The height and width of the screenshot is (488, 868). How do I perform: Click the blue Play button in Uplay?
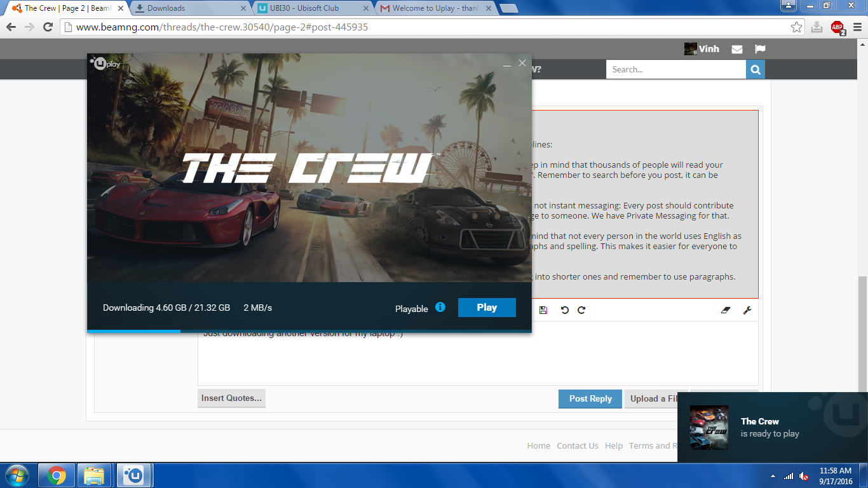(x=487, y=308)
